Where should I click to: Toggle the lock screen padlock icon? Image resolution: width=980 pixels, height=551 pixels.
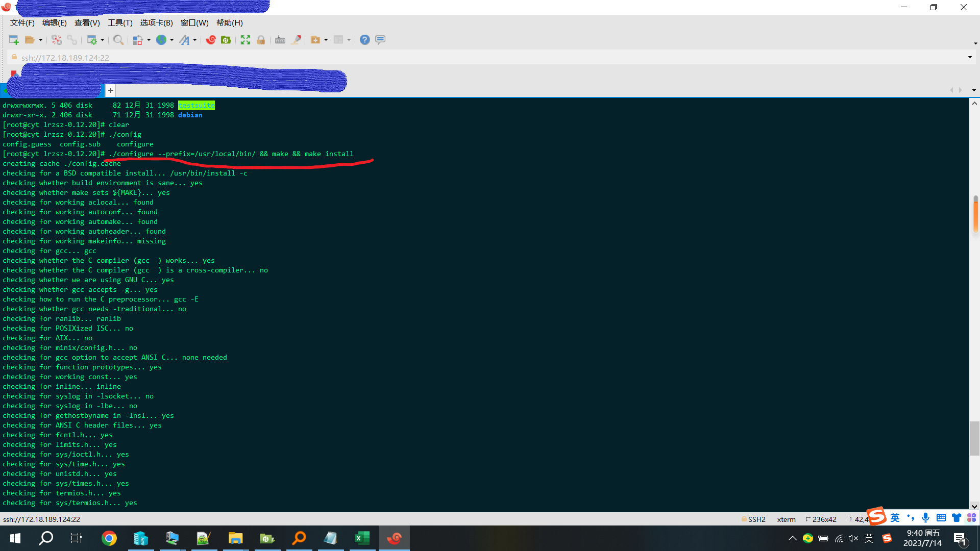pyautogui.click(x=261, y=40)
